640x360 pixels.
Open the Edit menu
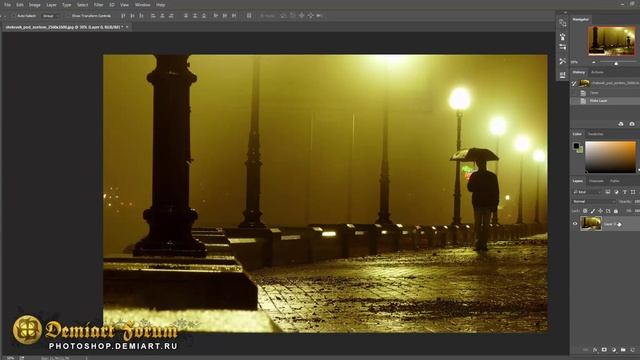point(20,5)
